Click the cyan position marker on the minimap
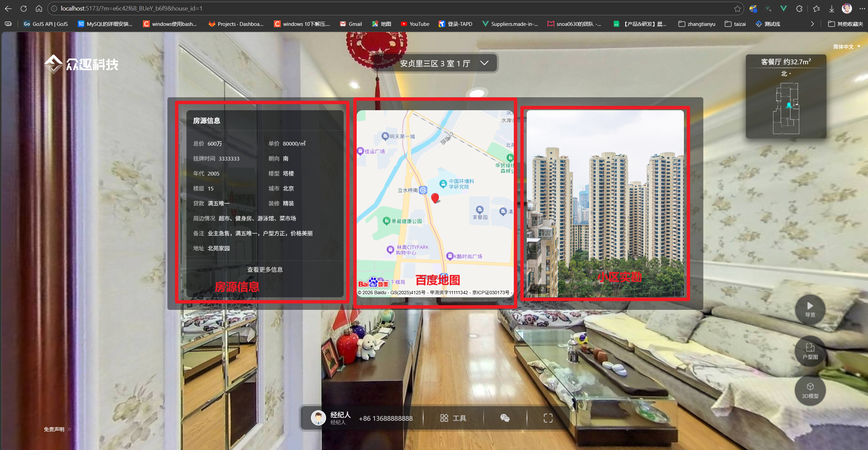This screenshot has width=868, height=450. [789, 105]
